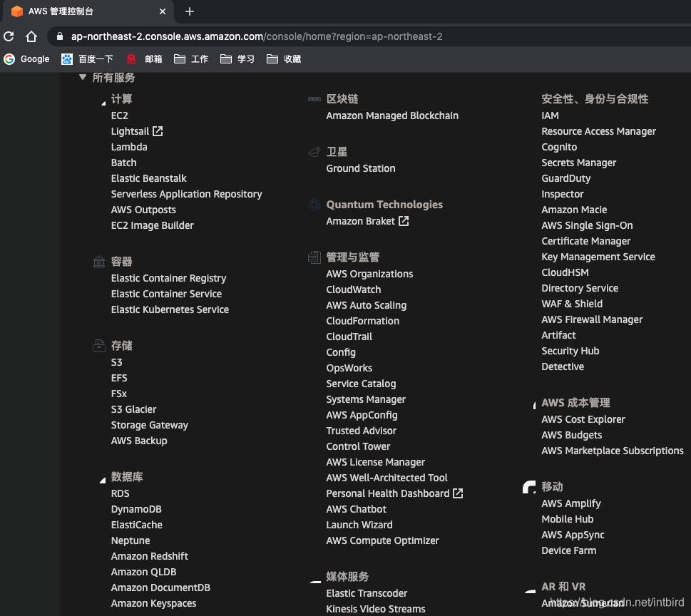Open Amazon Keyspaces
Screen dimensions: 691x616
(x=153, y=604)
